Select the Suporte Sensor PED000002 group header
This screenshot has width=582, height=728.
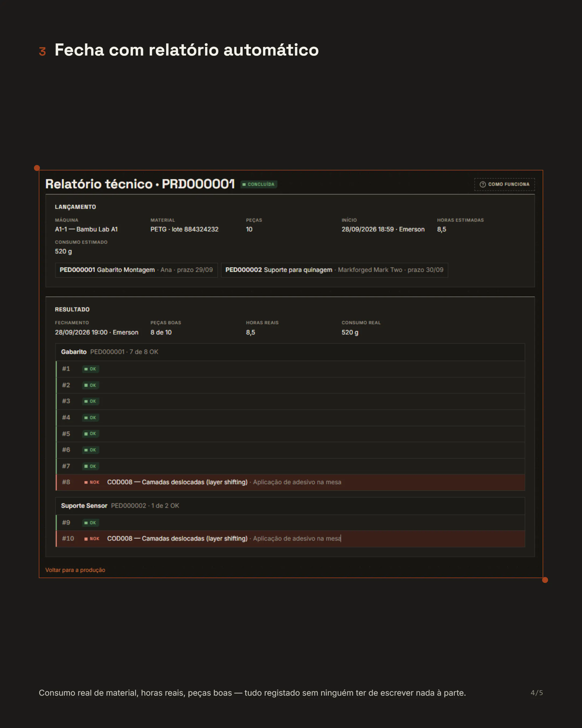290,506
